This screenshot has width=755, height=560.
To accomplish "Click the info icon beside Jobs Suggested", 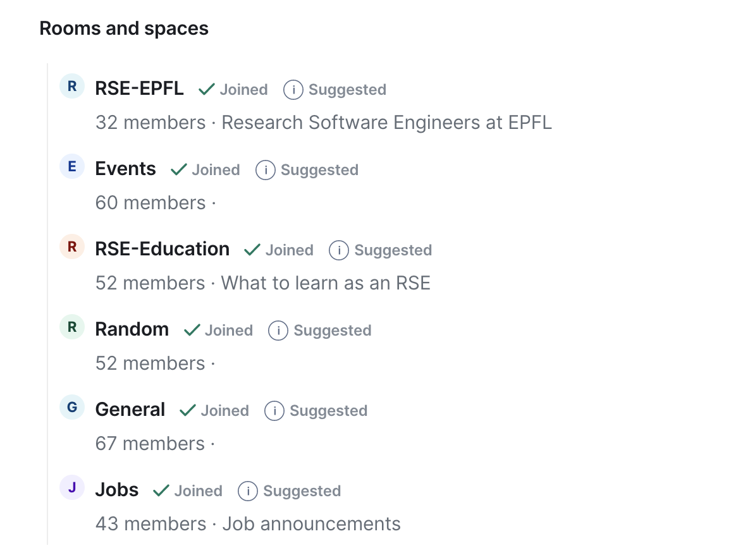I will [248, 491].
